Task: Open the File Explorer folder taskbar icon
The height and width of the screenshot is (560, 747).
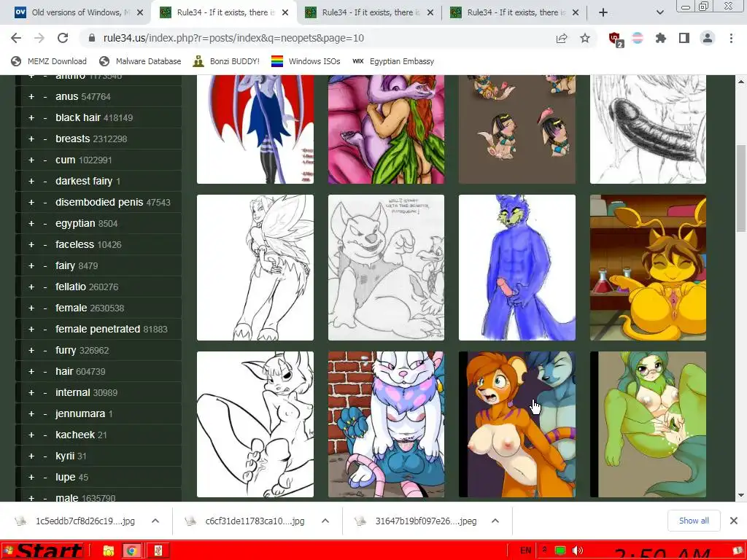Action: point(109,551)
